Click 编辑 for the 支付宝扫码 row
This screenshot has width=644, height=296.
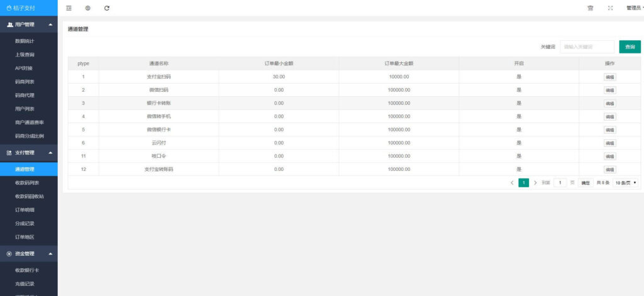(609, 77)
